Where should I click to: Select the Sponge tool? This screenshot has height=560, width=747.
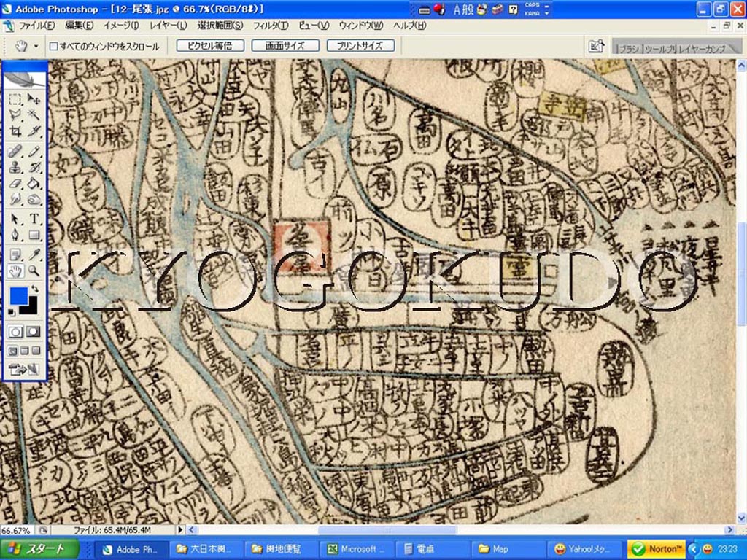[x=34, y=199]
